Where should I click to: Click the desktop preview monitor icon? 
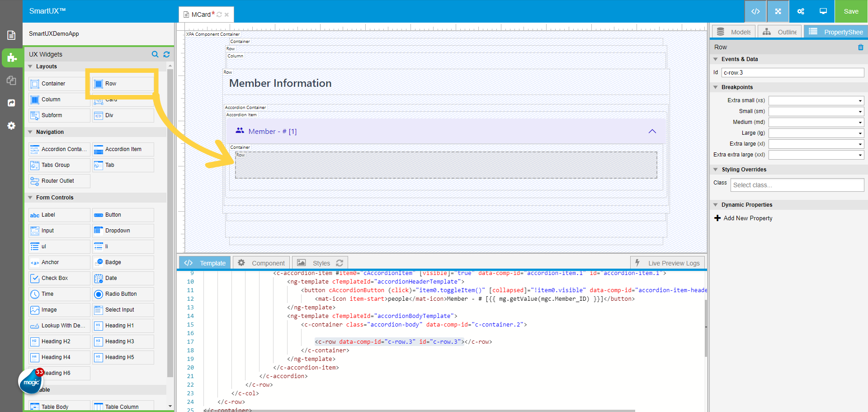823,11
